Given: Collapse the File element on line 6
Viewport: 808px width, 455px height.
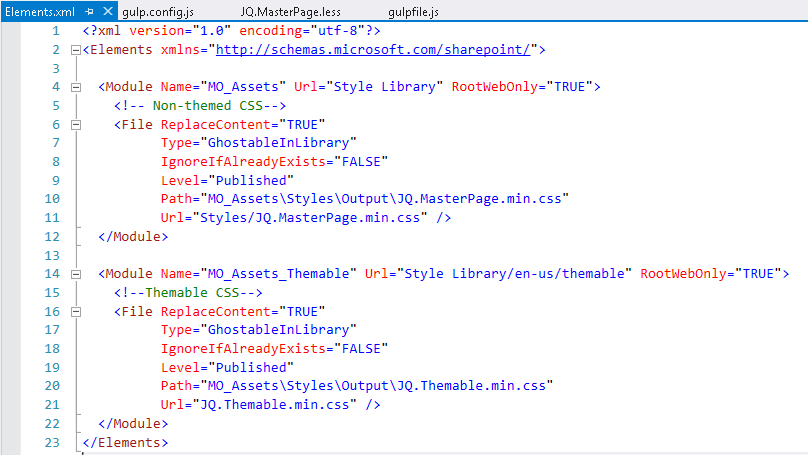Looking at the screenshot, I should click(x=76, y=125).
